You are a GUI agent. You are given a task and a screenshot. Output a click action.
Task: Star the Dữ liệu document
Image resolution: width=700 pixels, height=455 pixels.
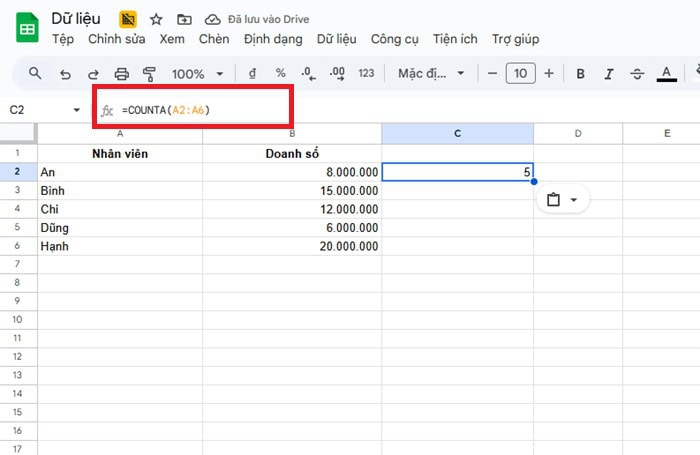156,19
